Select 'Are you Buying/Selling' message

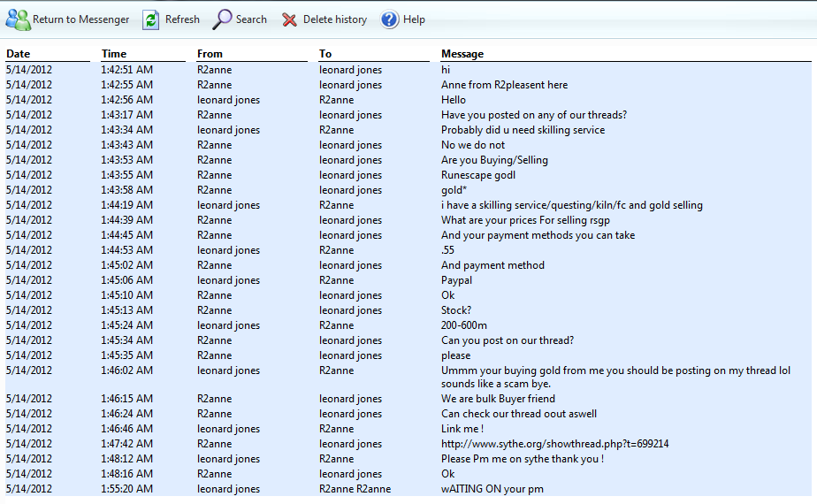[494, 160]
